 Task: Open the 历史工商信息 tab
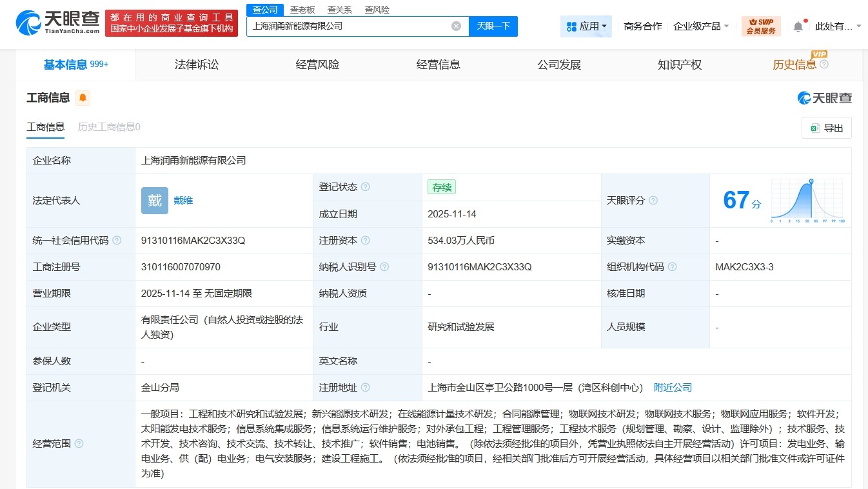[x=108, y=126]
